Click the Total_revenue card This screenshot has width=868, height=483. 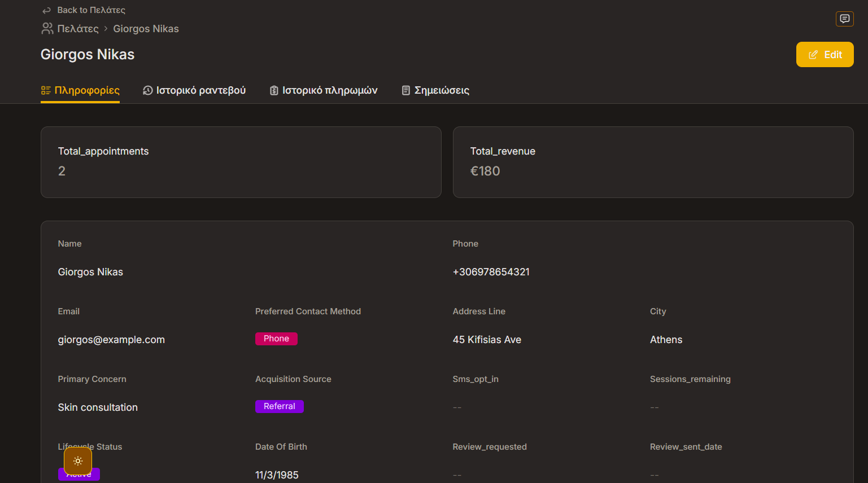pos(653,162)
